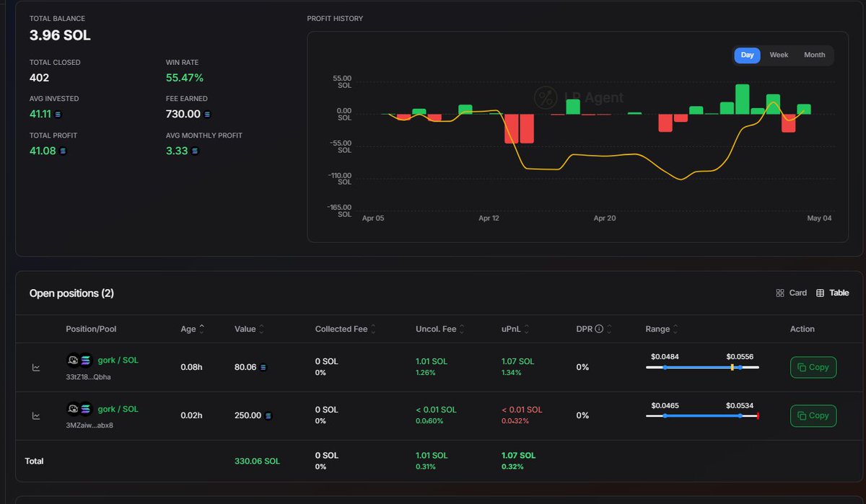Click Apr 20 label on chart axis
This screenshot has width=866, height=504.
(x=604, y=218)
